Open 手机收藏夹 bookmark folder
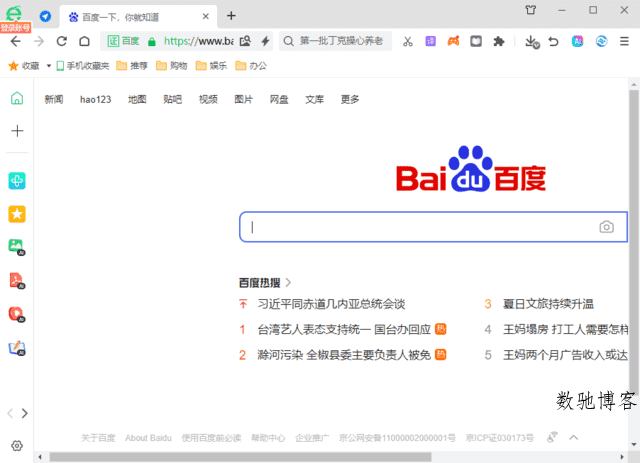 coord(83,66)
